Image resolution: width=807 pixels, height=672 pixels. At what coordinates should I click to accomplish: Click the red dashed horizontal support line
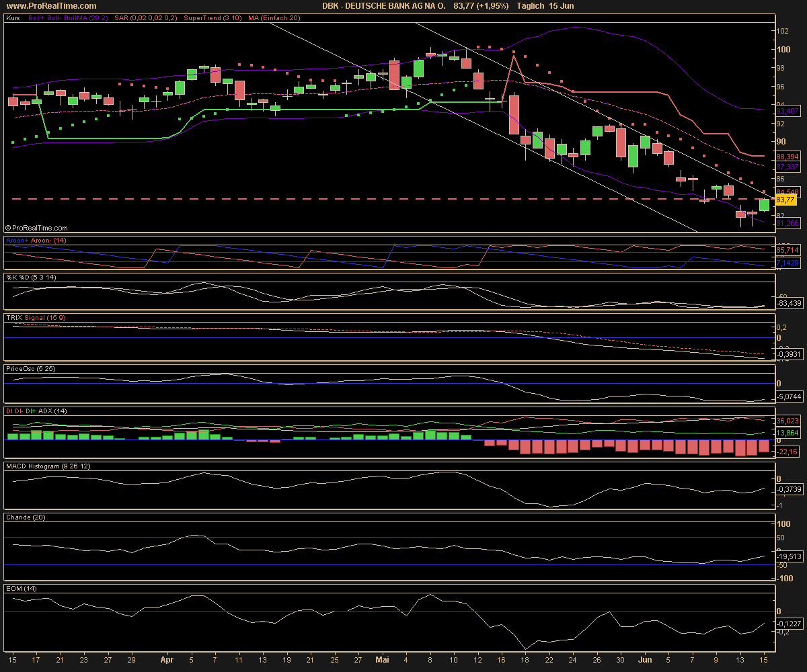click(387, 199)
